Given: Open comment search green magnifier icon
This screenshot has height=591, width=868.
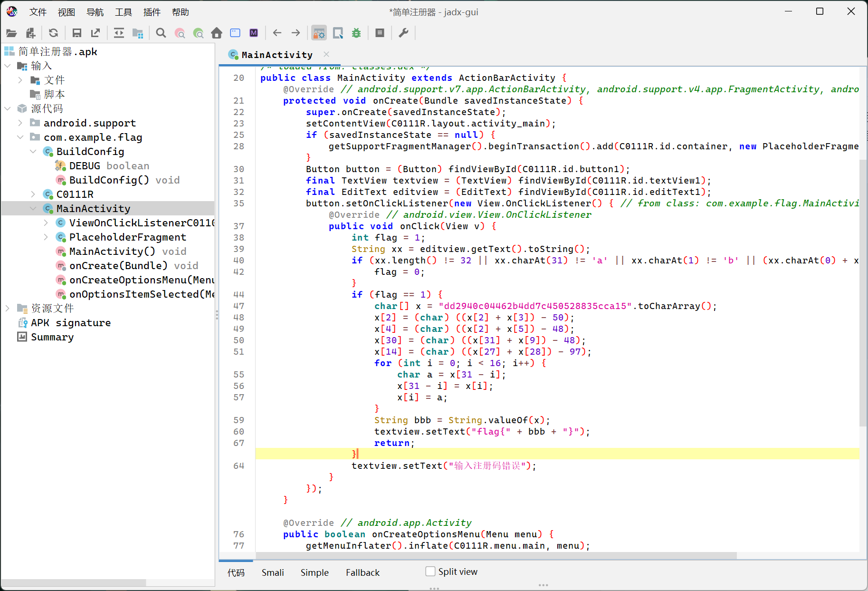Looking at the screenshot, I should [198, 33].
